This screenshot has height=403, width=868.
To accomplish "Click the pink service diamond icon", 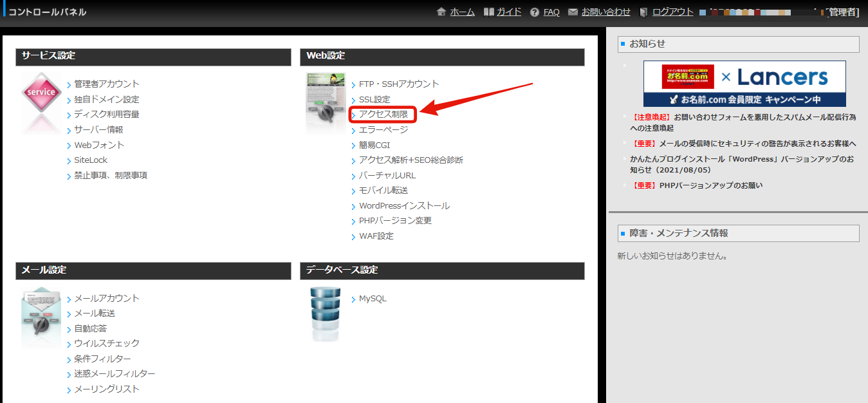I will pos(41,92).
